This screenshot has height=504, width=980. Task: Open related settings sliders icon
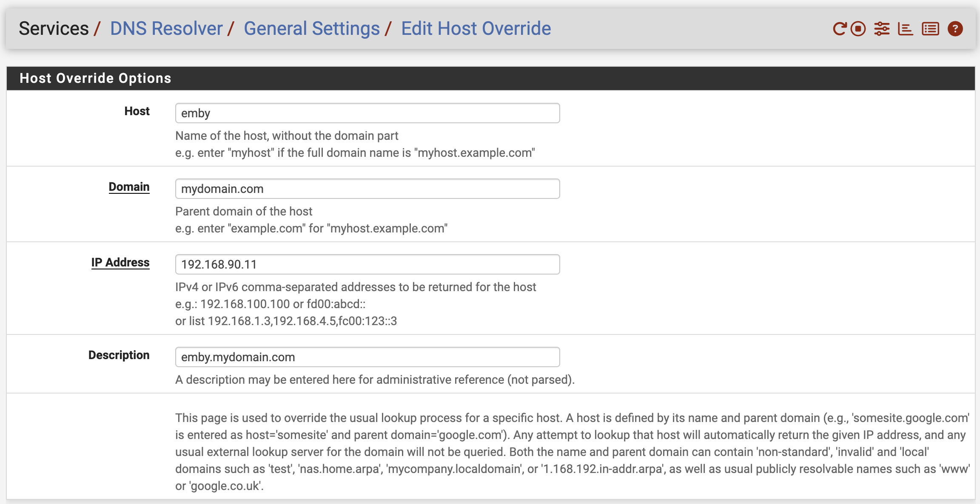click(x=882, y=29)
